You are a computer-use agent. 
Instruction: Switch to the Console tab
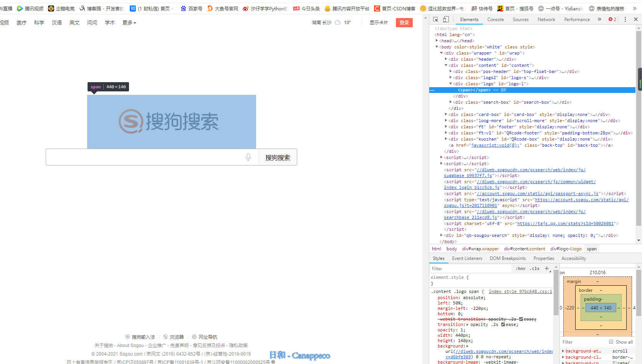495,20
